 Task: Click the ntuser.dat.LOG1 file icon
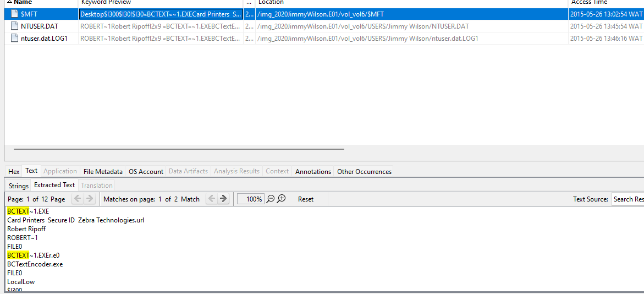(x=15, y=38)
